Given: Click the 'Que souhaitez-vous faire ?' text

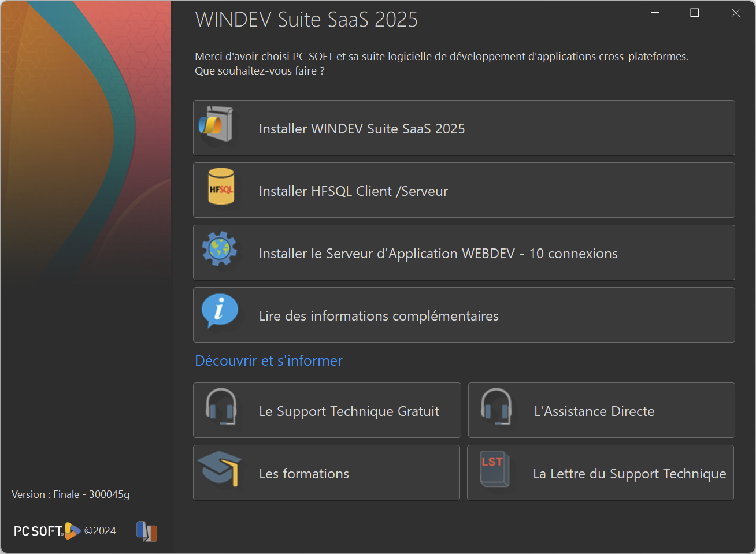Looking at the screenshot, I should pyautogui.click(x=260, y=71).
